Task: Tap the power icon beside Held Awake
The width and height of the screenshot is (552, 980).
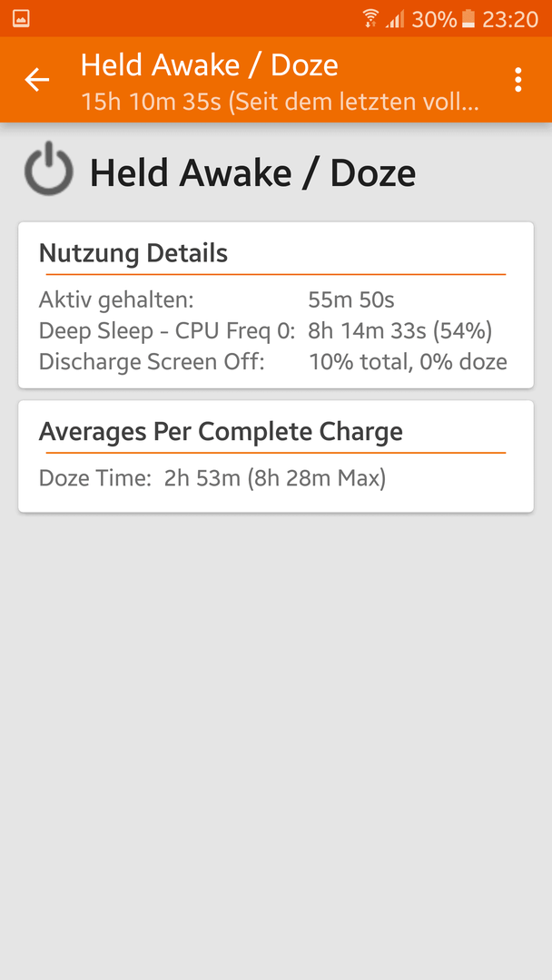Action: 49,169
